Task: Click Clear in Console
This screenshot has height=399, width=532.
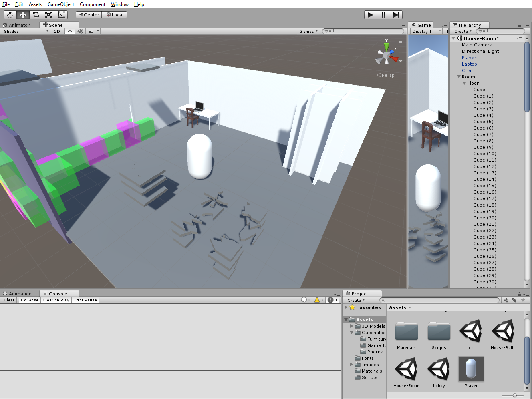Action: (9, 300)
